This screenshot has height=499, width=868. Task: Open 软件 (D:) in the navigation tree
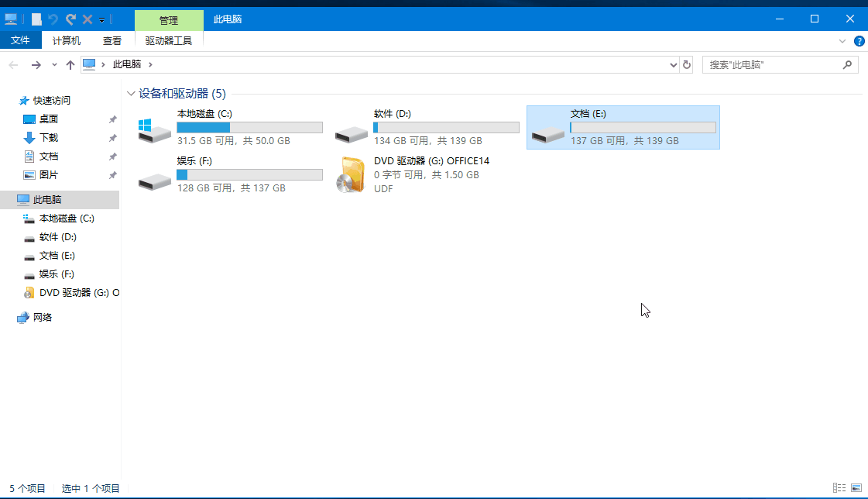(57, 237)
